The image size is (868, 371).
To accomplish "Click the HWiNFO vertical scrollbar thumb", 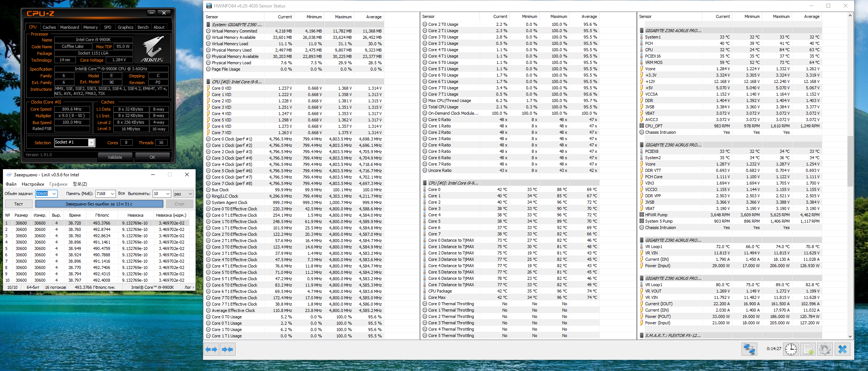I will 850,161.
